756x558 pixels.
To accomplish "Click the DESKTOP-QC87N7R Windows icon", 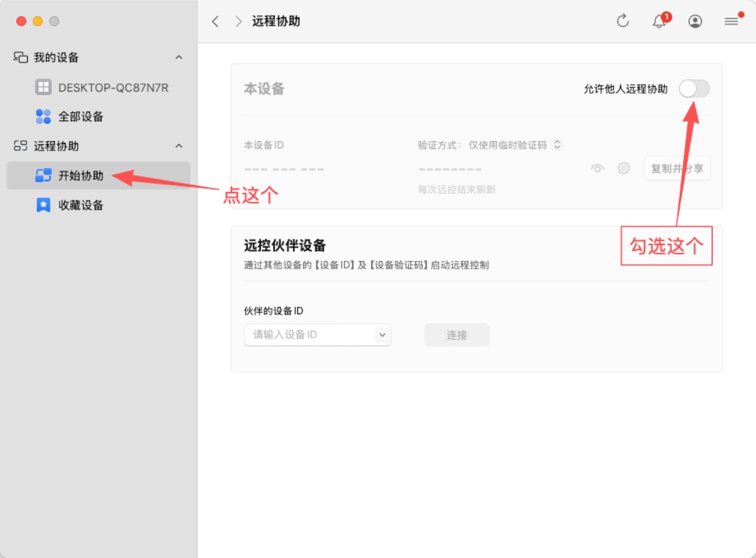I will pos(43,87).
